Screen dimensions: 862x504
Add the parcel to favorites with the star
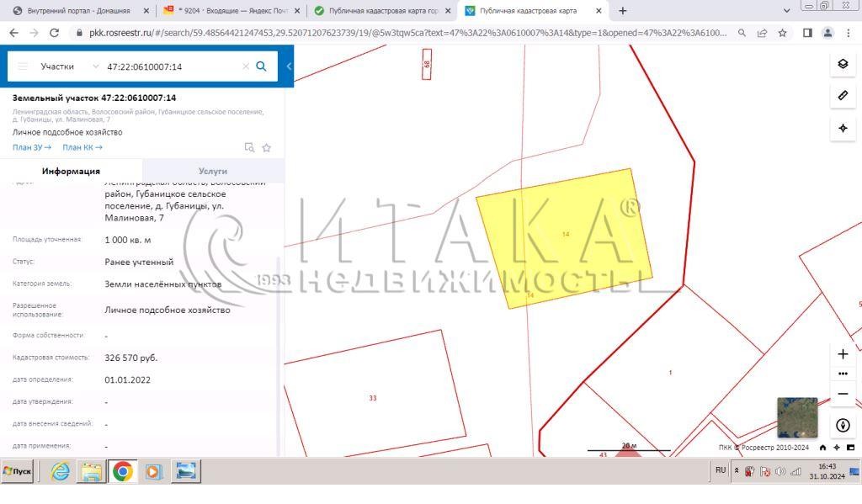point(267,147)
